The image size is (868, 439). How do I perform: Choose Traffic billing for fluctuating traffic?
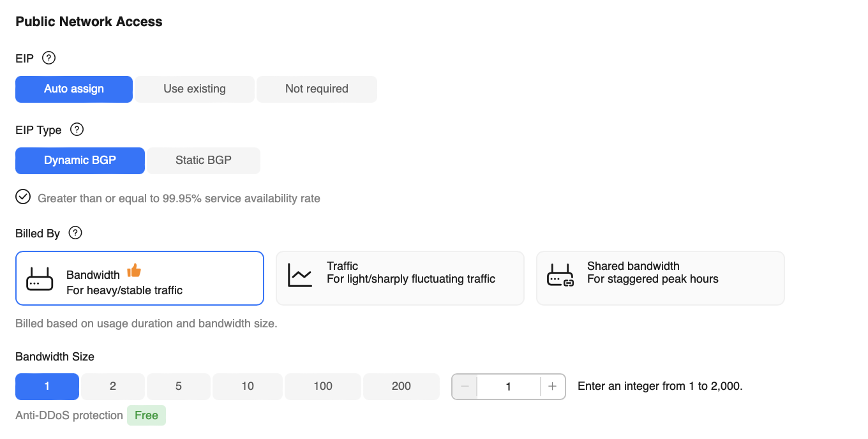pyautogui.click(x=400, y=278)
